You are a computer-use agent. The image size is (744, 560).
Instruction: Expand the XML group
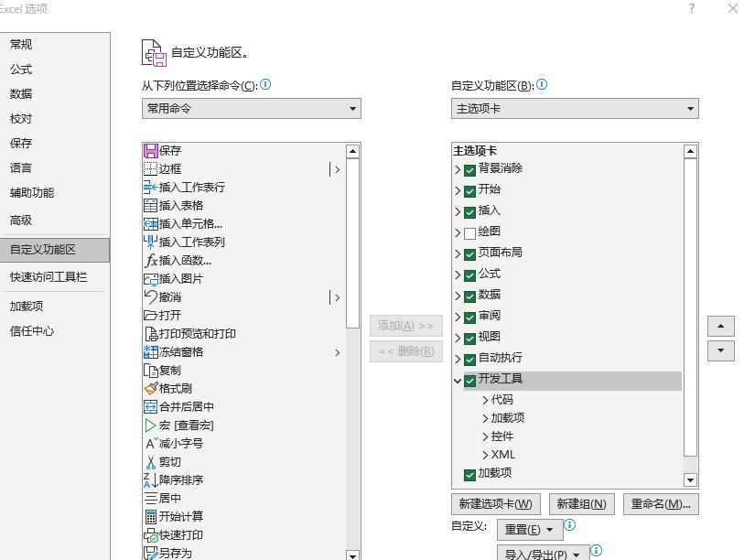point(485,455)
